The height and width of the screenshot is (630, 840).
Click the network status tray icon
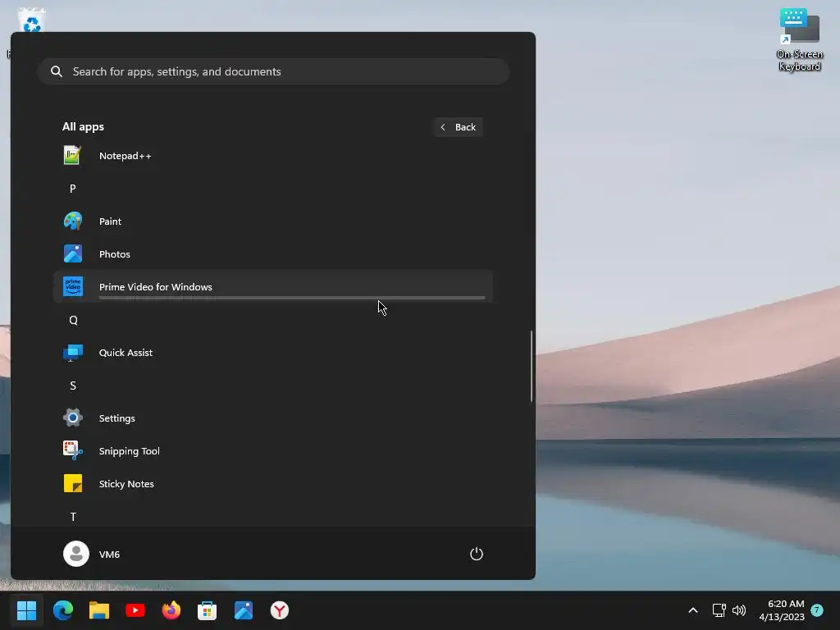pos(719,610)
